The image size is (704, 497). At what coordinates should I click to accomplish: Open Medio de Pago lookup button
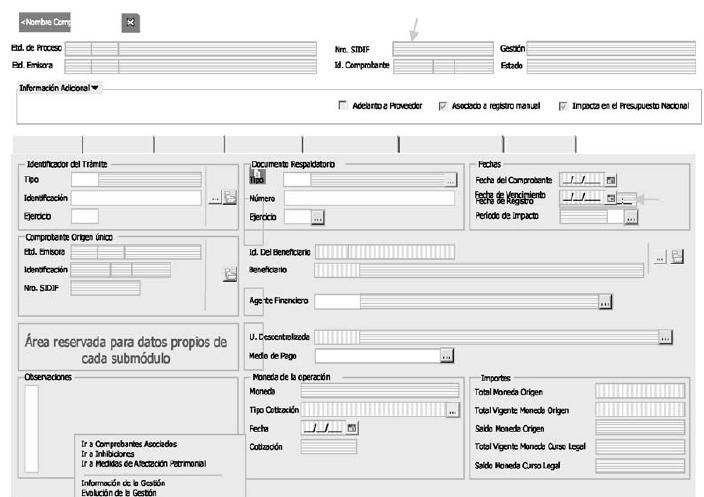(x=447, y=355)
